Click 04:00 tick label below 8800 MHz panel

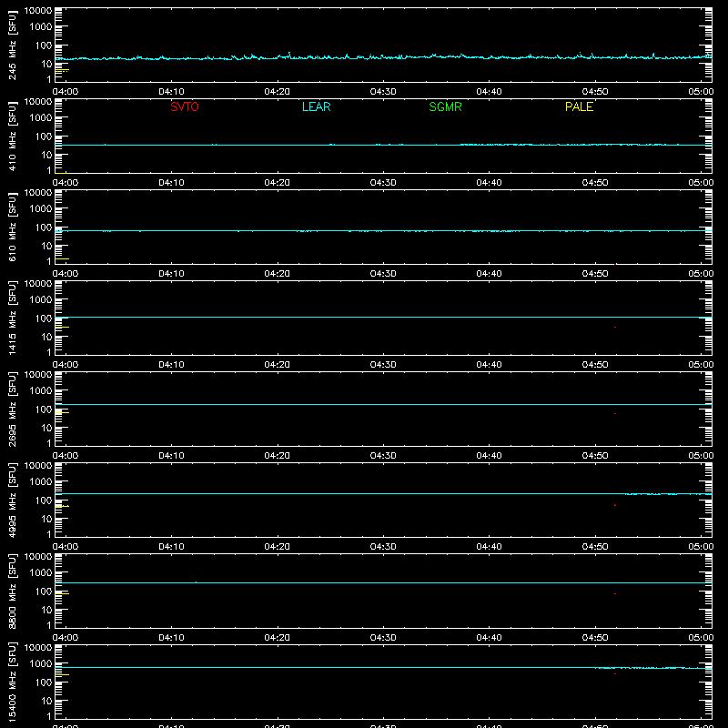click(66, 638)
